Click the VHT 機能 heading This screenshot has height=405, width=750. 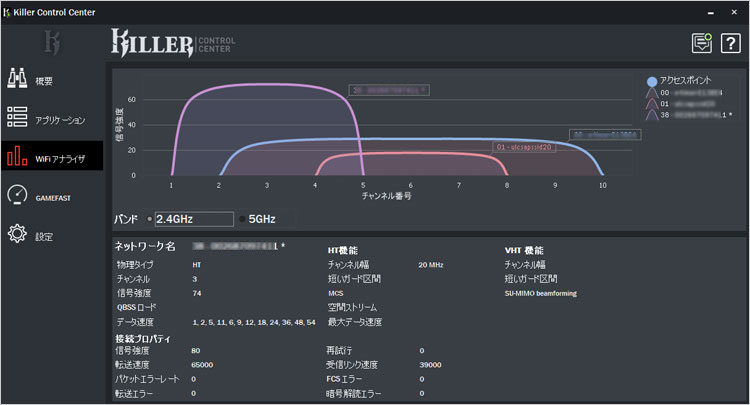pos(524,251)
